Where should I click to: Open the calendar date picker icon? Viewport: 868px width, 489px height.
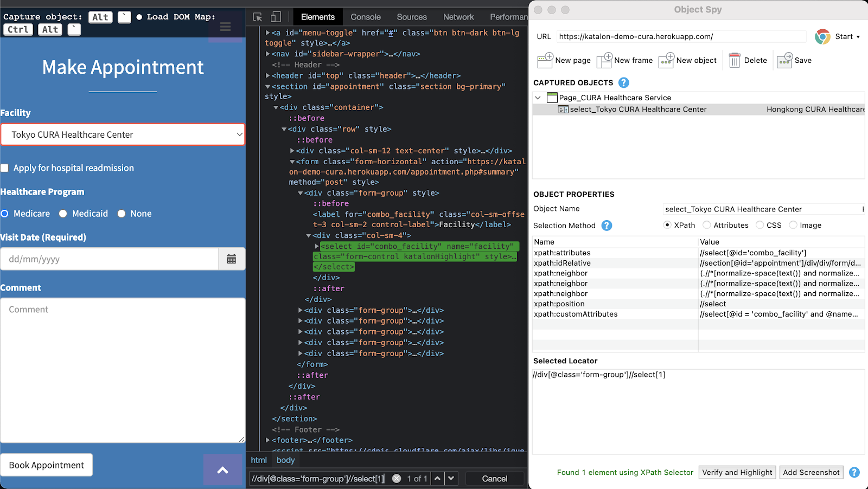232,259
